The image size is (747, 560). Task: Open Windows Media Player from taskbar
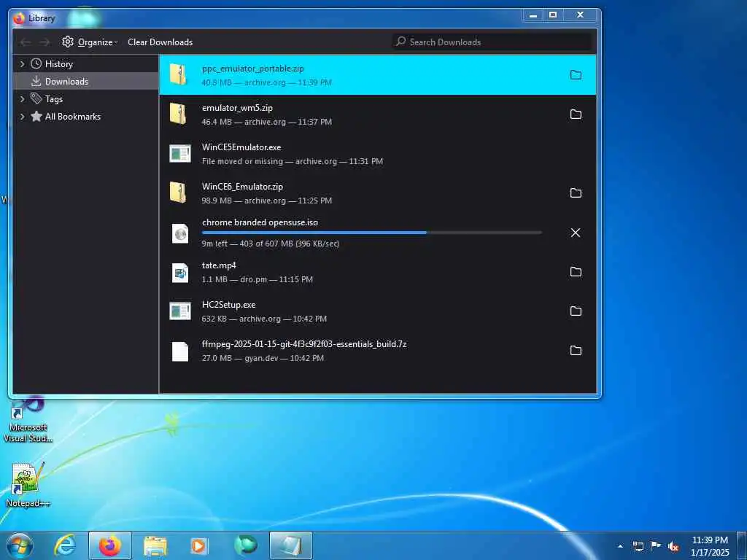pos(199,545)
